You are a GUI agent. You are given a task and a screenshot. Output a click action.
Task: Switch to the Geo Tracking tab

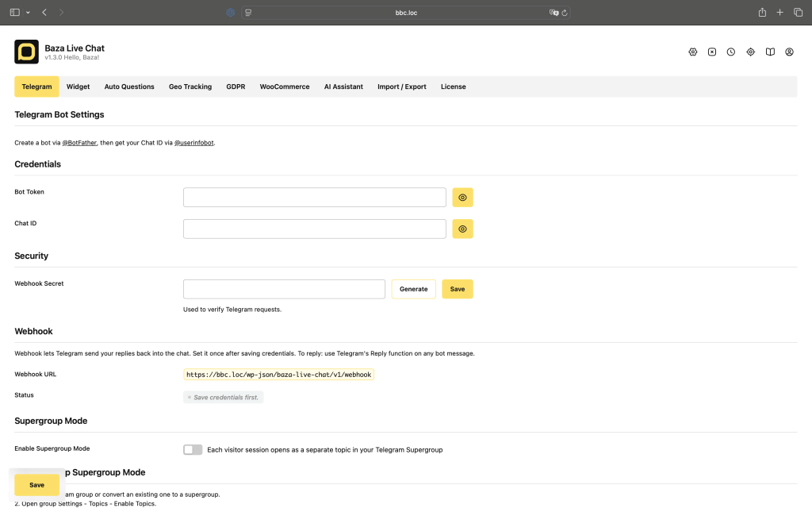tap(190, 87)
